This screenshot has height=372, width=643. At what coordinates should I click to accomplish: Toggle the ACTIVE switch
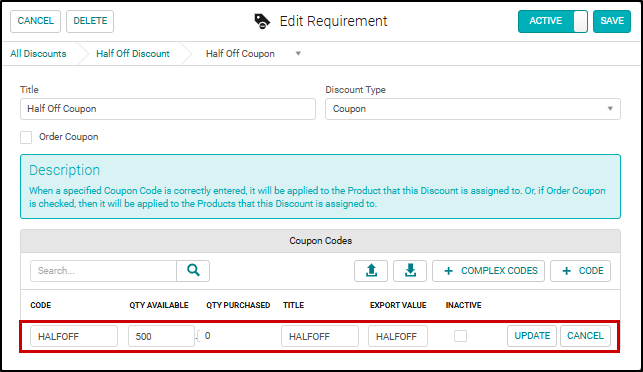coord(552,21)
